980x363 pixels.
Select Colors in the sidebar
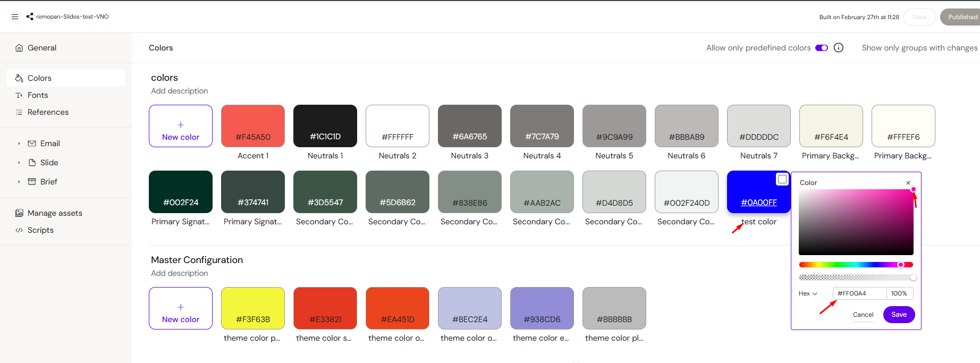pos(39,78)
